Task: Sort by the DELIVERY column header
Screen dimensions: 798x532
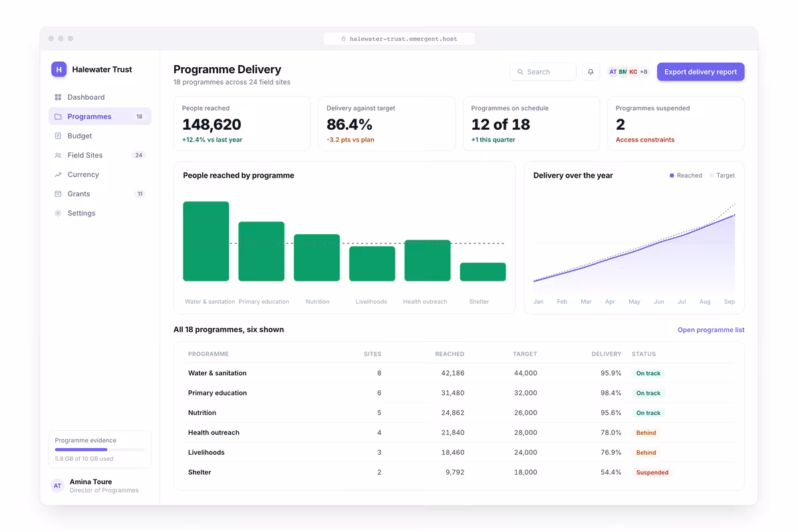Action: (x=606, y=354)
